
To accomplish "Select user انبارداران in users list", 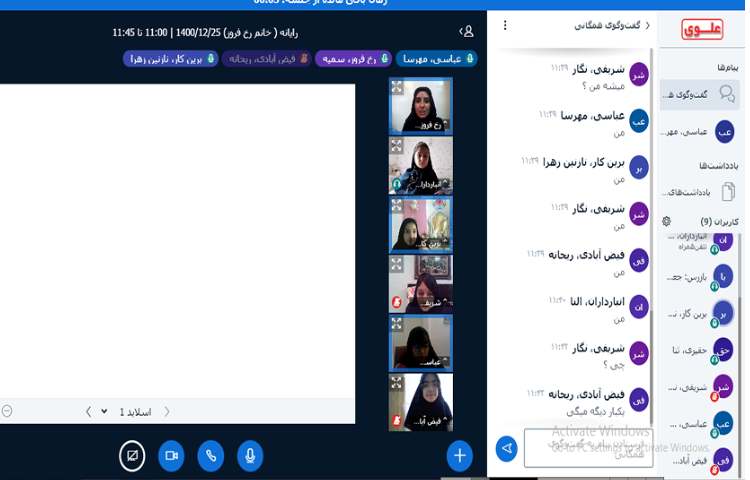I will click(702, 241).
